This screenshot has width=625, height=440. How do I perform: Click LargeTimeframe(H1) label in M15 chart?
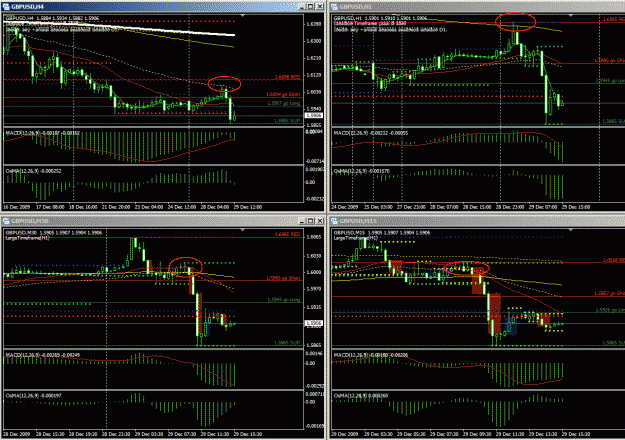pos(356,238)
